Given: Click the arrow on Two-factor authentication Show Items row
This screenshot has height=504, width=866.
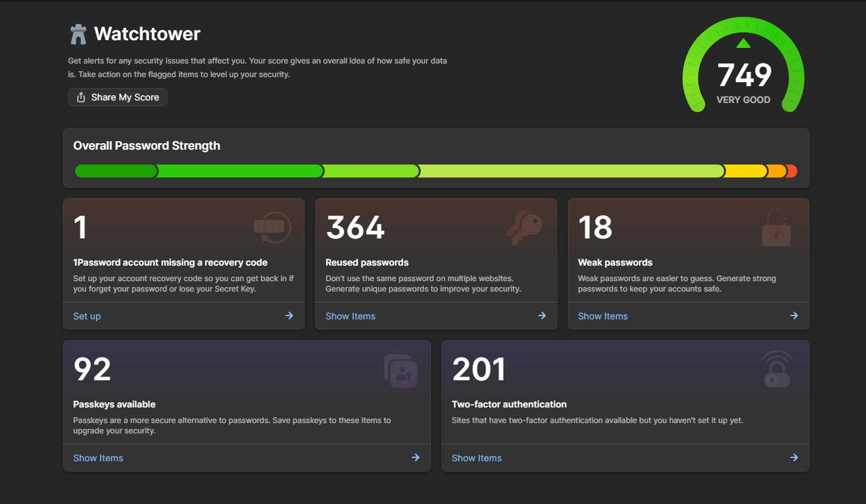Looking at the screenshot, I should click(x=794, y=457).
